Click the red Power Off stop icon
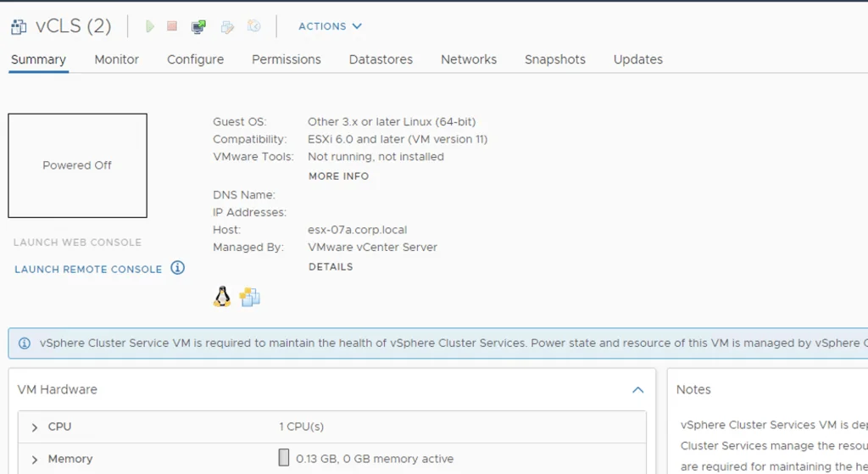The width and height of the screenshot is (868, 474). [x=172, y=26]
